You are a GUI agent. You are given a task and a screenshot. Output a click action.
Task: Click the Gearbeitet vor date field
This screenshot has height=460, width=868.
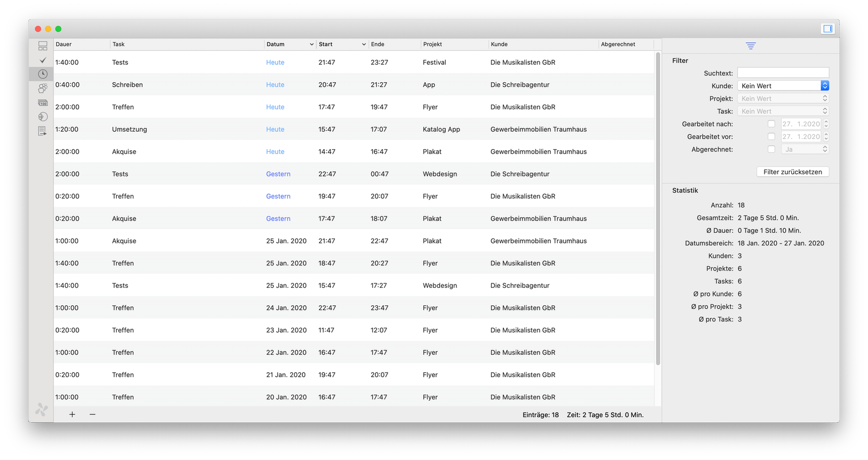click(801, 137)
